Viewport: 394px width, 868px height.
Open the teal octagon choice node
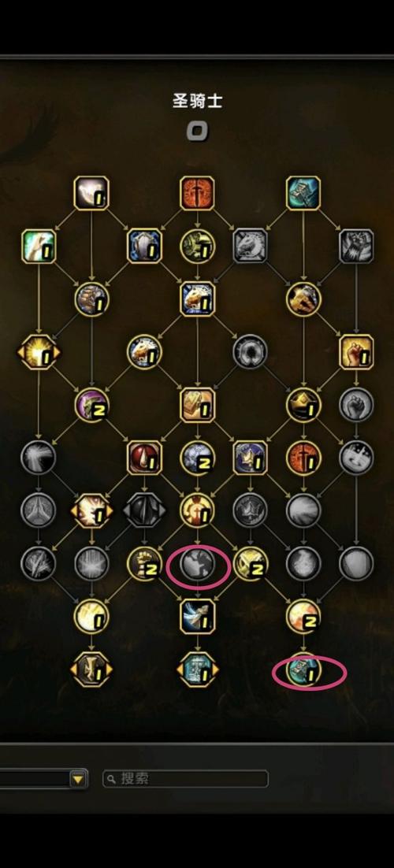point(197,670)
